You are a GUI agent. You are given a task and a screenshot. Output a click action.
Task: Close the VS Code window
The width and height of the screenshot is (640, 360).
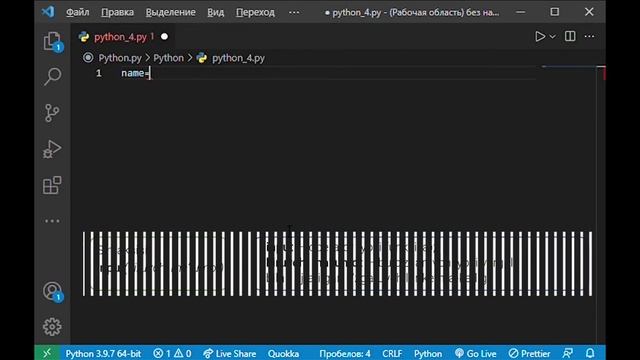(x=589, y=12)
